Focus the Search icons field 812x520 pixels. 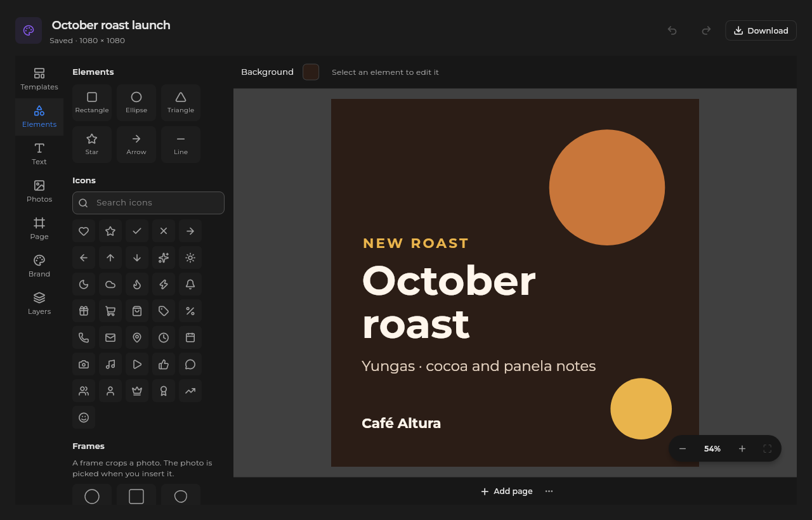pos(148,203)
